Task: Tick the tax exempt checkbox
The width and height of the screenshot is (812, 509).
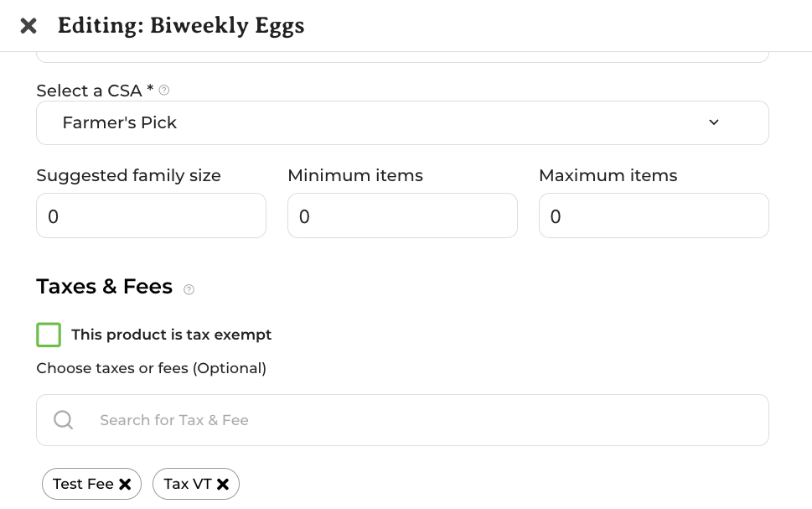Action: (x=49, y=335)
